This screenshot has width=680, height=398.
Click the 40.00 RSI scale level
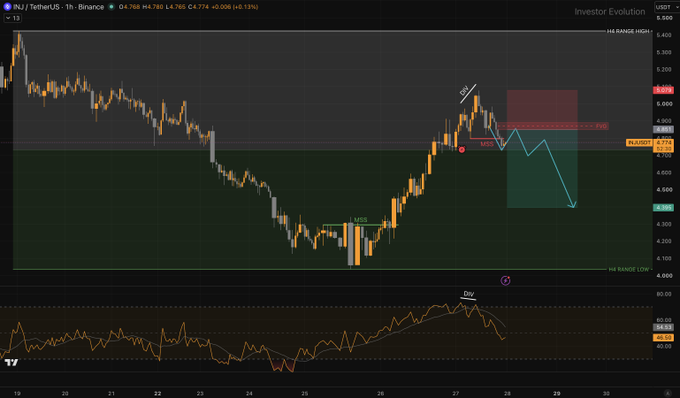pyautogui.click(x=664, y=346)
